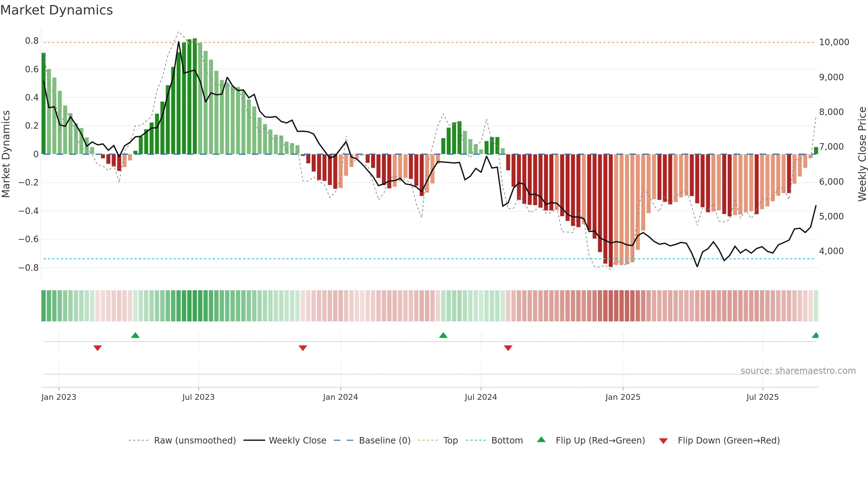Image resolution: width=868 pixels, height=488 pixels.
Task: Click the dark green heat strip cell near July 2023
Action: click(195, 306)
